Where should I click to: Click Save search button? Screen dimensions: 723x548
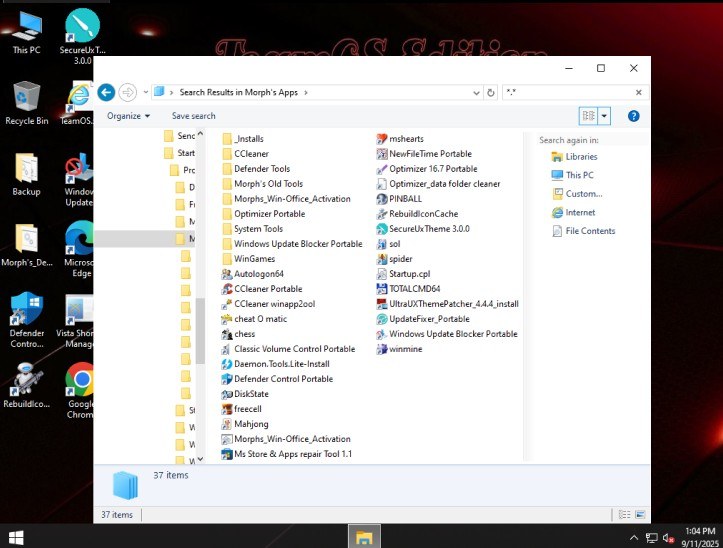click(x=194, y=116)
